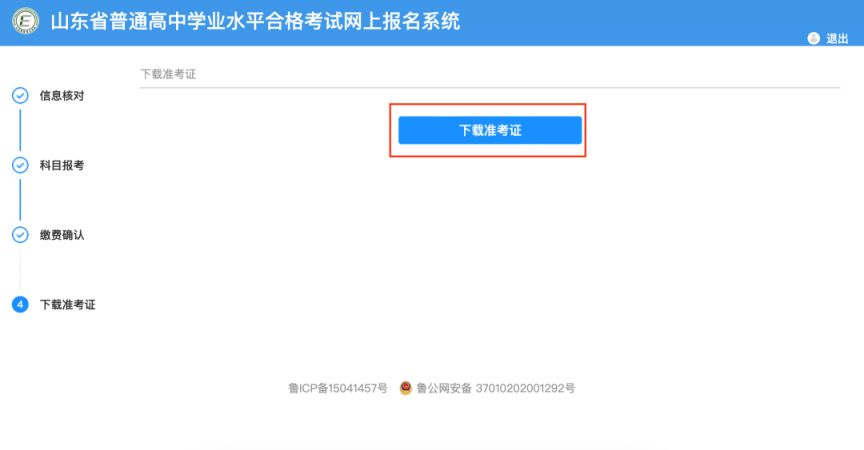Go to the 缴费确认 step label
The width and height of the screenshot is (864, 450).
coord(62,235)
